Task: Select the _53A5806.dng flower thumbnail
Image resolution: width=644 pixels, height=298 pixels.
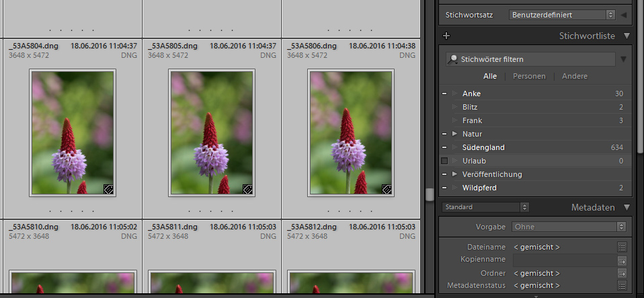Action: 351,133
